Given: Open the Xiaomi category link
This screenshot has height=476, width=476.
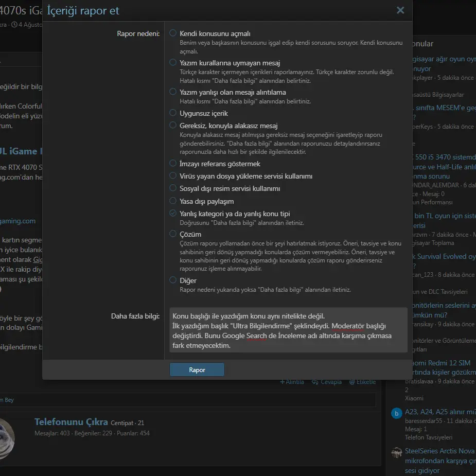Looking at the screenshot, I should click(414, 398).
